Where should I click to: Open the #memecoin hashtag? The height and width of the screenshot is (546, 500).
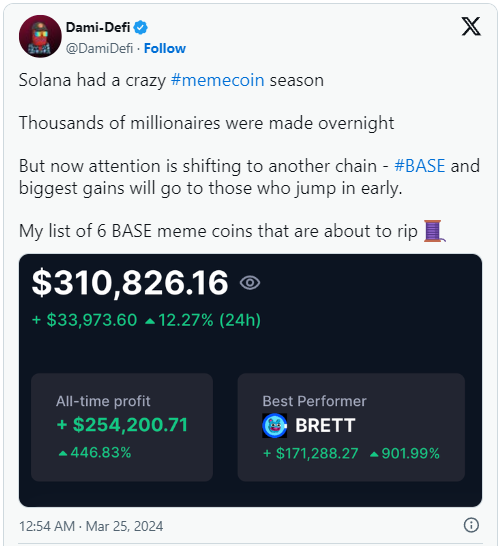click(x=218, y=80)
